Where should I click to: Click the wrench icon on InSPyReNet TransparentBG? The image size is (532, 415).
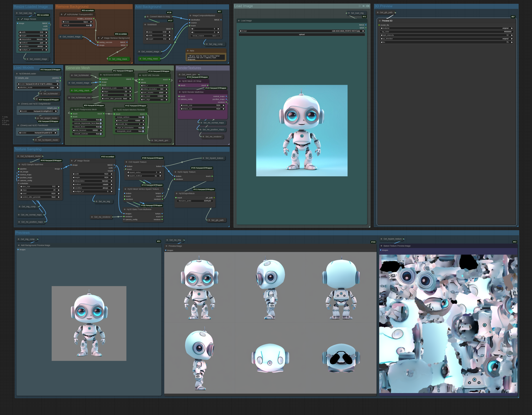(x=65, y=14)
